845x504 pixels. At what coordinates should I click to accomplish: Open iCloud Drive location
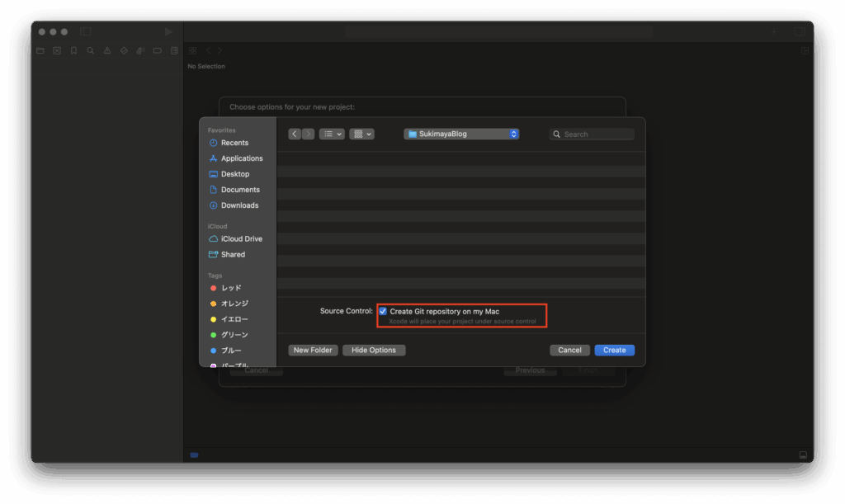coord(235,238)
